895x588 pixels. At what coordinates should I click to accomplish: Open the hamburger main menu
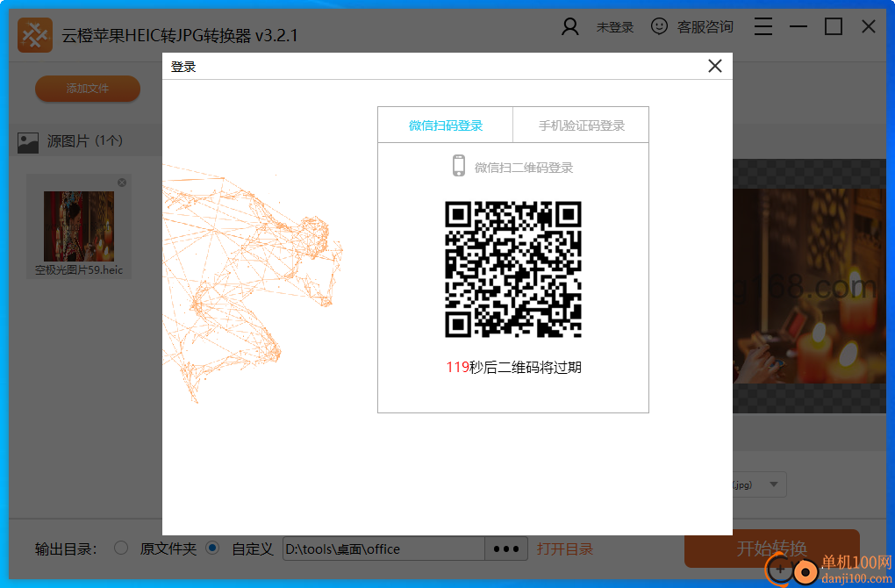[x=763, y=26]
